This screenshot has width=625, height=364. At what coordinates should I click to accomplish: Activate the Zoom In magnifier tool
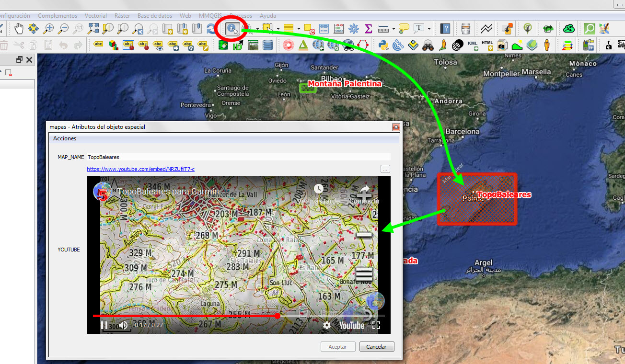click(x=48, y=29)
